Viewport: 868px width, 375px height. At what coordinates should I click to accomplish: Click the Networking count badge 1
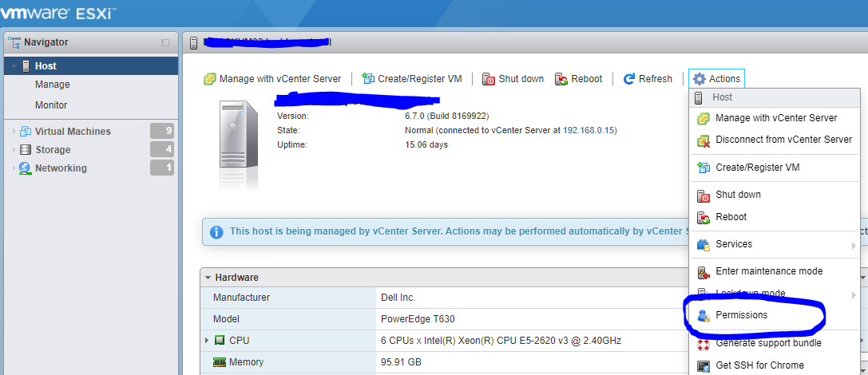coord(162,168)
